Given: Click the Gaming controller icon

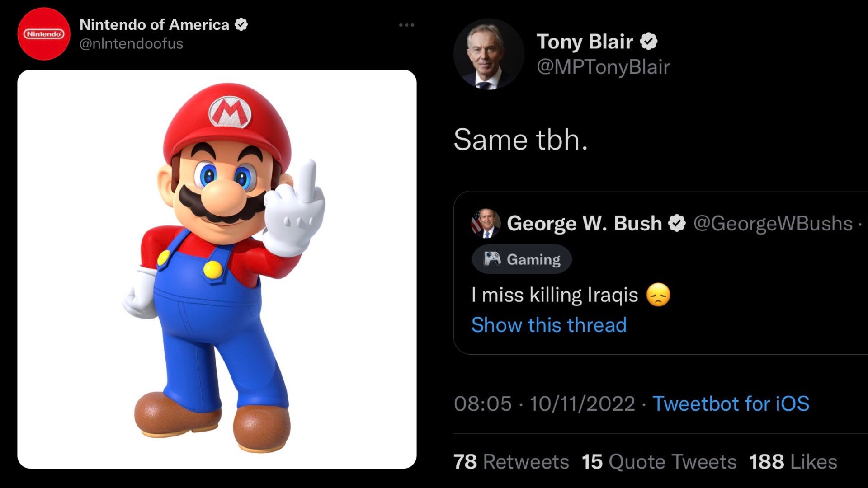Looking at the screenshot, I should click(x=492, y=259).
